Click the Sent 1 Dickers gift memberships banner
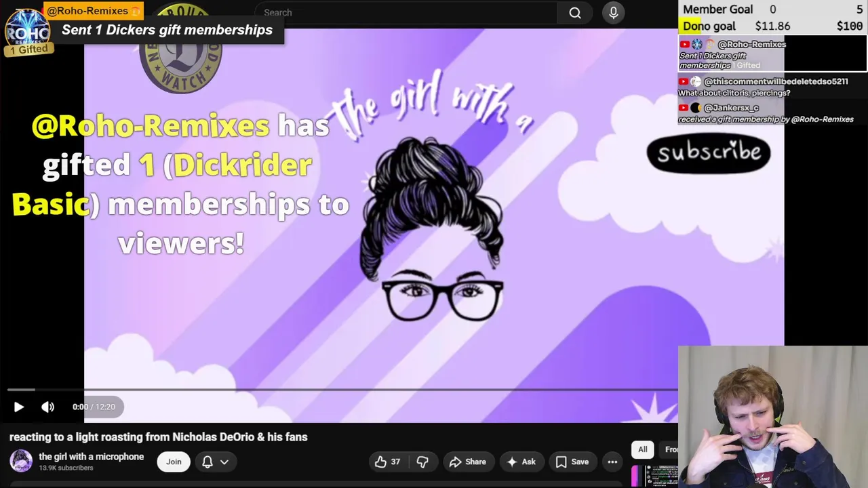The image size is (868, 488). [167, 30]
